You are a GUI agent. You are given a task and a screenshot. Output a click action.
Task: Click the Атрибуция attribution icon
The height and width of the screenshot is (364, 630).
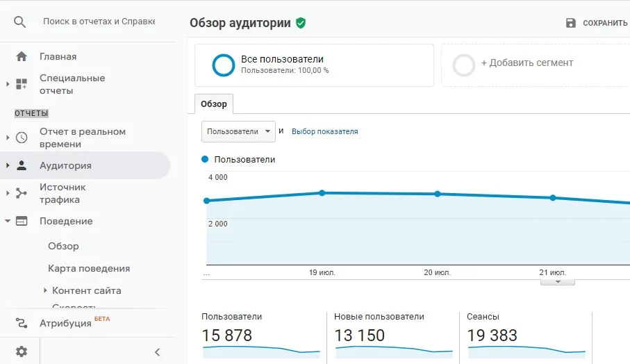22,323
